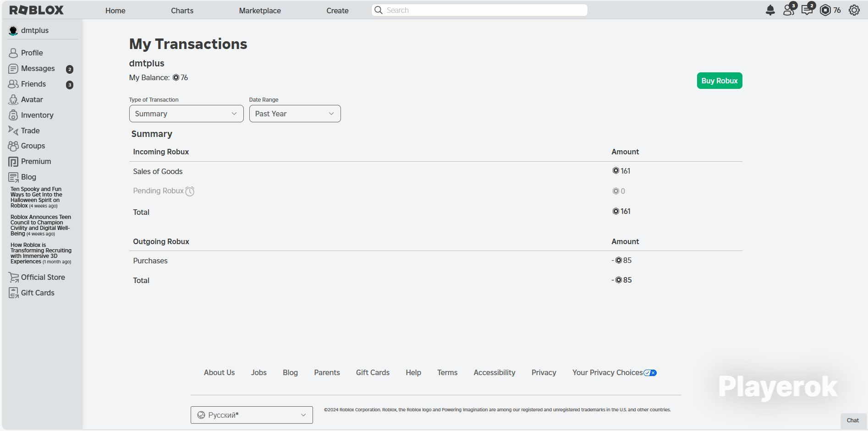Viewport: 868px width, 431px height.
Task: Click the Official Store cart icon
Action: pos(14,278)
